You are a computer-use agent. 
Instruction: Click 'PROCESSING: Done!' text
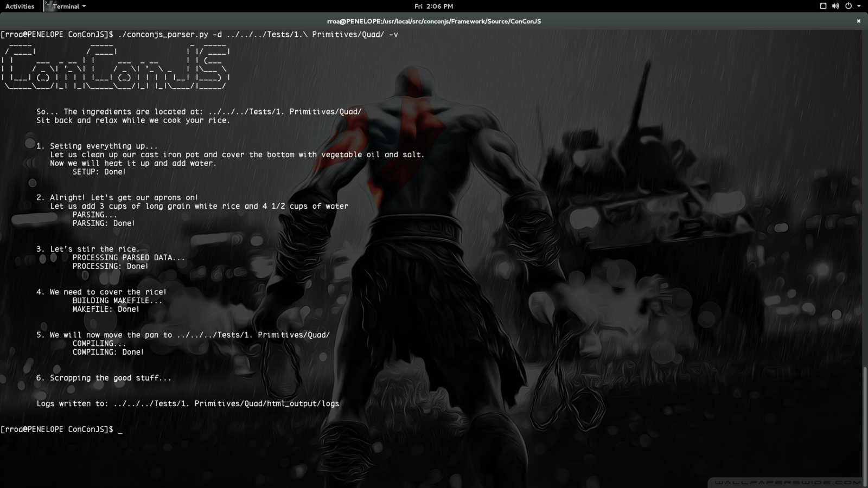click(x=110, y=266)
